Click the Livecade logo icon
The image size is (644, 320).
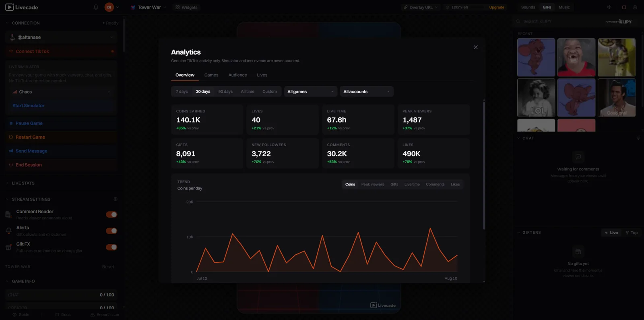click(9, 7)
